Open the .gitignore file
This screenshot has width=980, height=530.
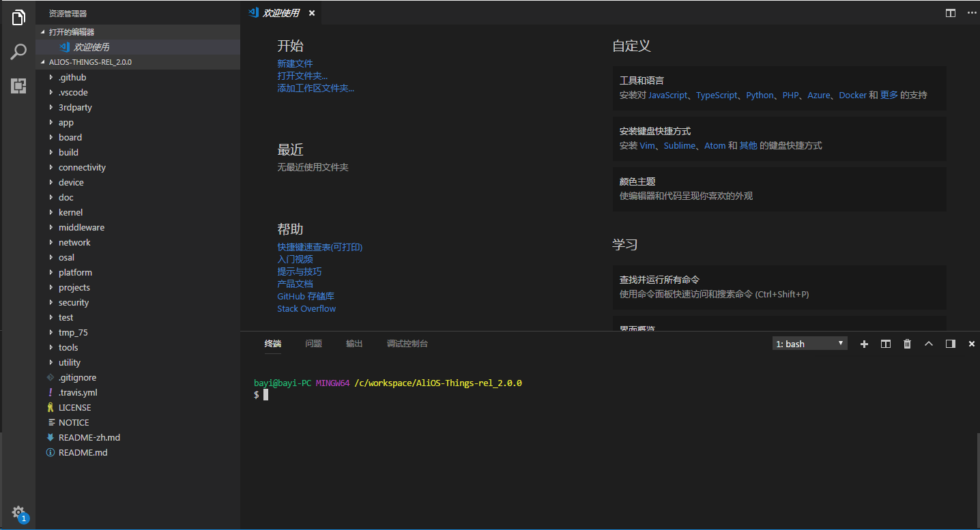pos(138,377)
